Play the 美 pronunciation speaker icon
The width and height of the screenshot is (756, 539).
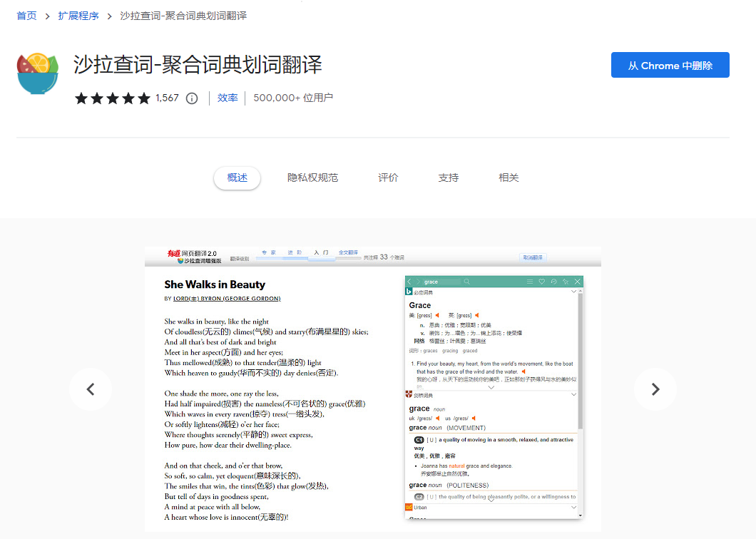[437, 315]
